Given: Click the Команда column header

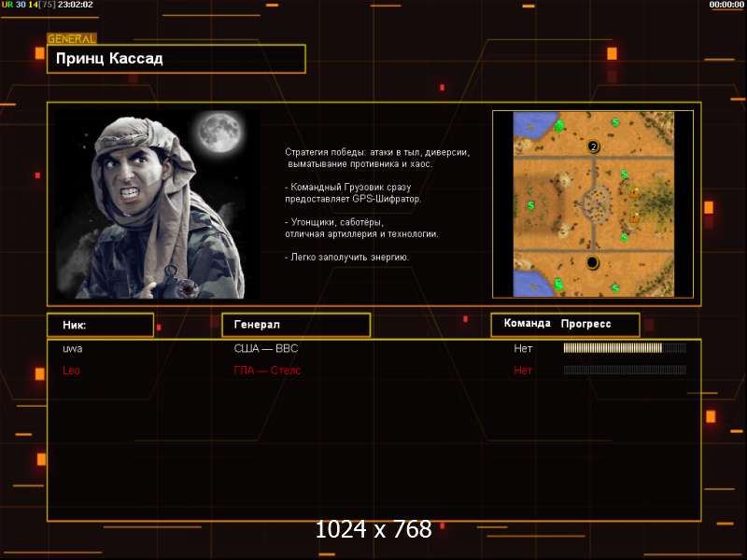Looking at the screenshot, I should point(527,323).
